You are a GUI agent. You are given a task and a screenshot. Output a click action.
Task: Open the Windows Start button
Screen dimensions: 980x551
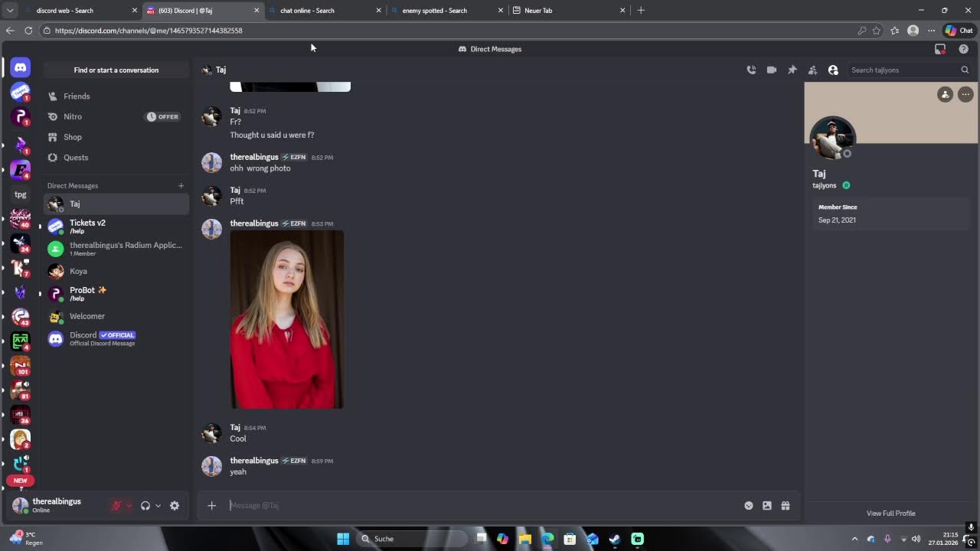click(343, 539)
